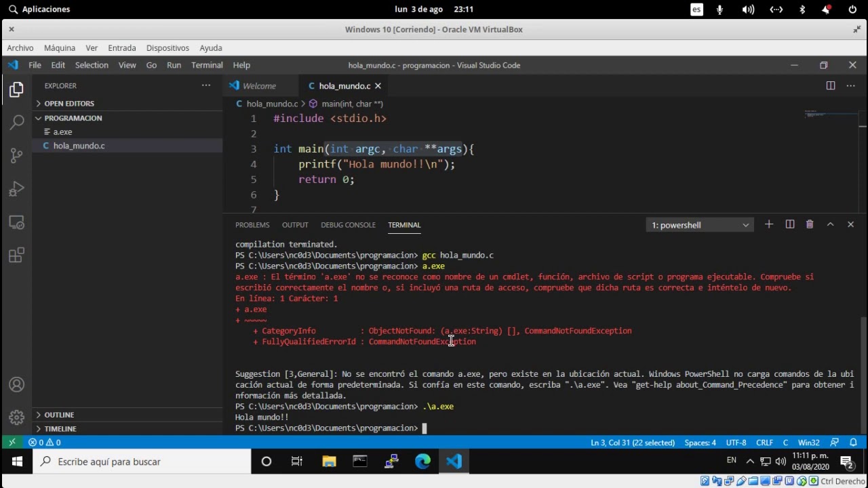Image resolution: width=868 pixels, height=488 pixels.
Task: Switch to the OUTPUT panel tab
Action: pos(295,225)
